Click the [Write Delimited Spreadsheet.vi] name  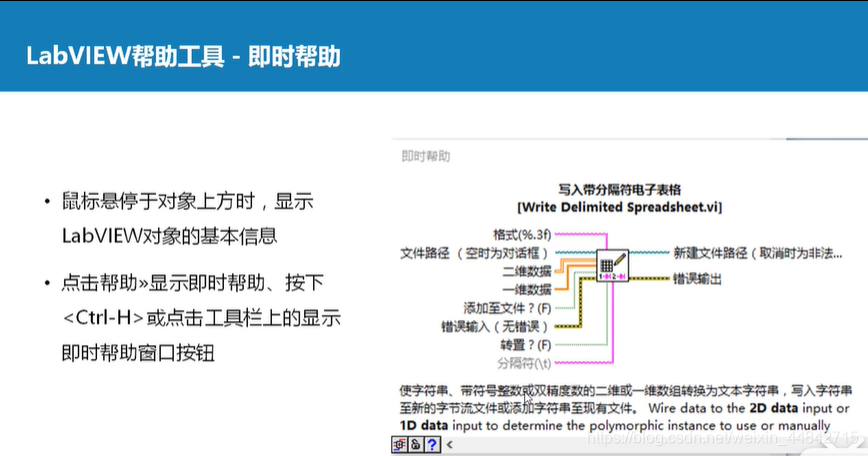click(619, 208)
